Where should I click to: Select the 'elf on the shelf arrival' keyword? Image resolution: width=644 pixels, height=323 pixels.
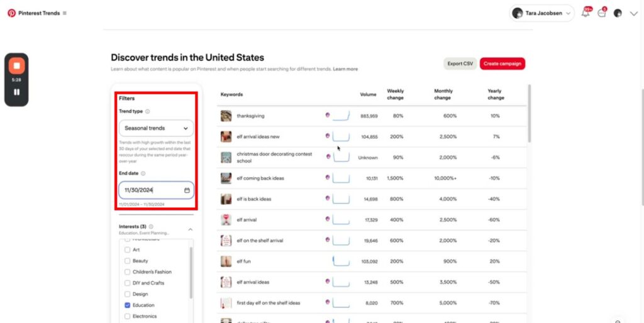click(260, 241)
